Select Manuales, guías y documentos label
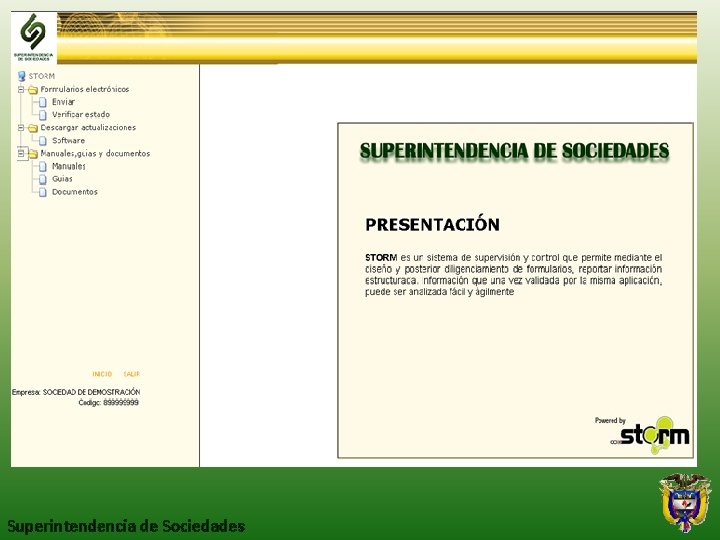Image resolution: width=720 pixels, height=540 pixels. [95, 153]
